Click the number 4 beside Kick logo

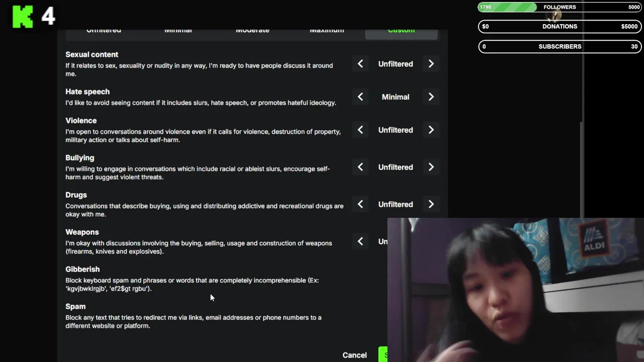click(x=48, y=17)
